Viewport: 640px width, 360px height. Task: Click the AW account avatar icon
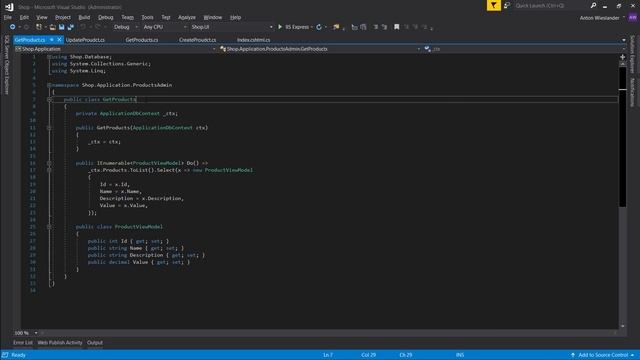click(633, 18)
